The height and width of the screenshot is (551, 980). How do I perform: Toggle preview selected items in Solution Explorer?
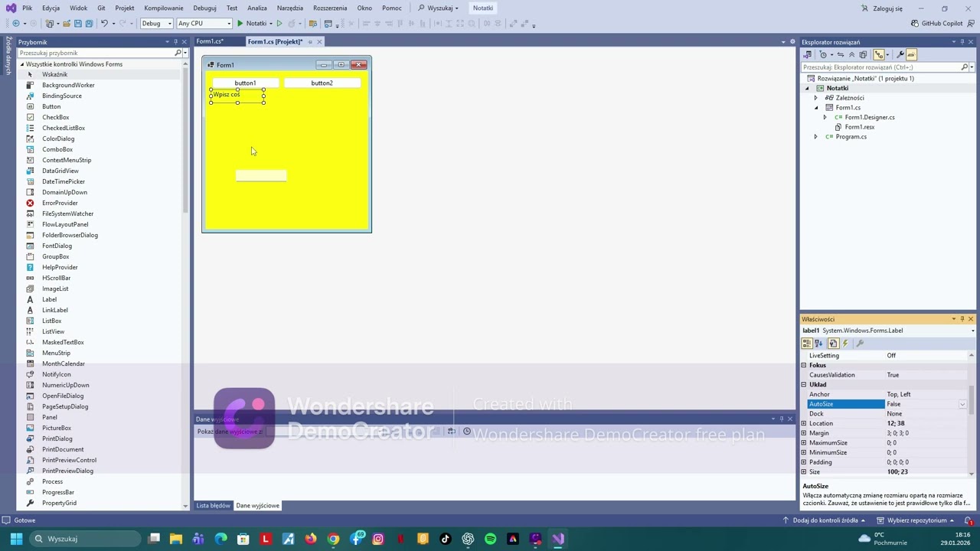click(x=911, y=54)
